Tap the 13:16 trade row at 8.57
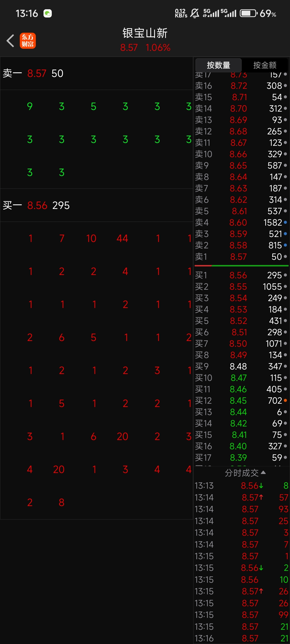The image size is (290, 644). tap(242, 638)
